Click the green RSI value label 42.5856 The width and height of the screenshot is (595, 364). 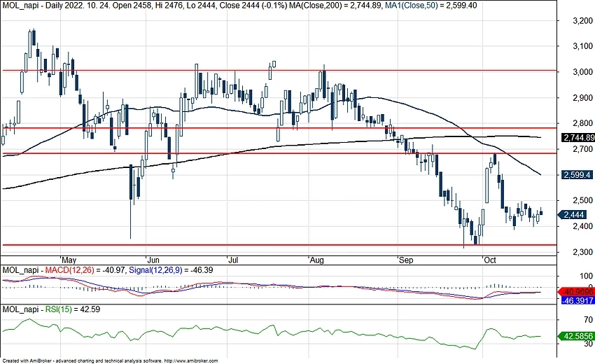pyautogui.click(x=577, y=336)
